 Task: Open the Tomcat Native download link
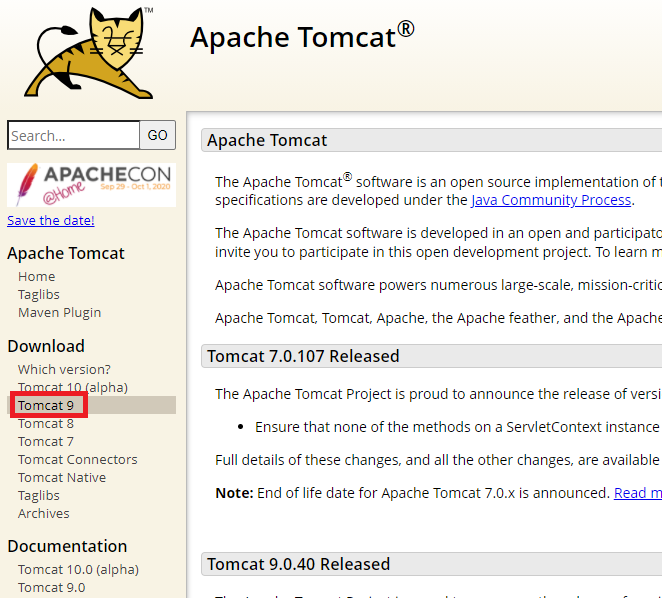coord(62,478)
